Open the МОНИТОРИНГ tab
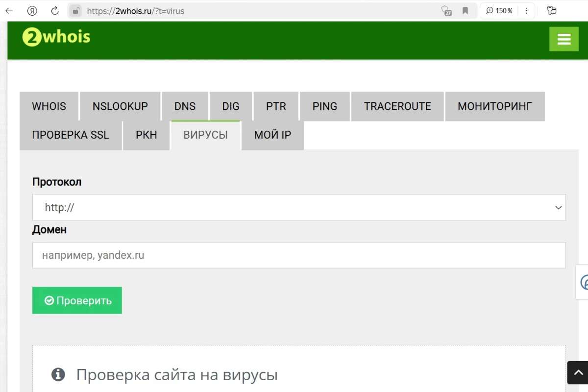Screen dimensions: 588x392 (495, 106)
